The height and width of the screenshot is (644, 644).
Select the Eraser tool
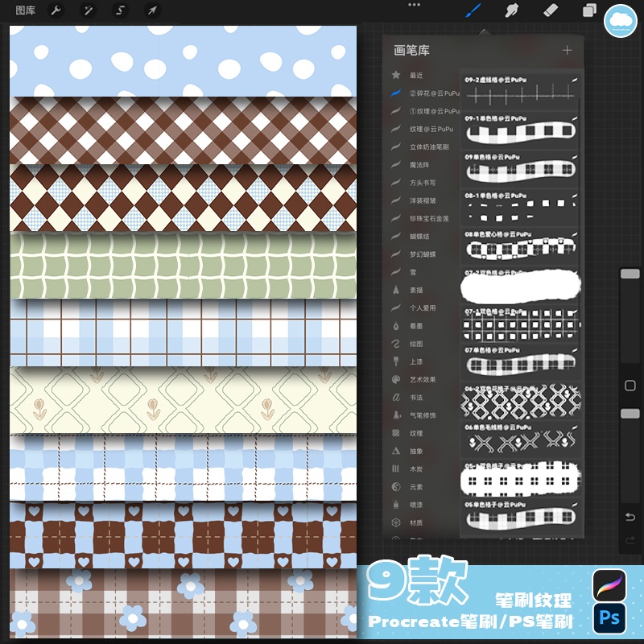[x=551, y=10]
